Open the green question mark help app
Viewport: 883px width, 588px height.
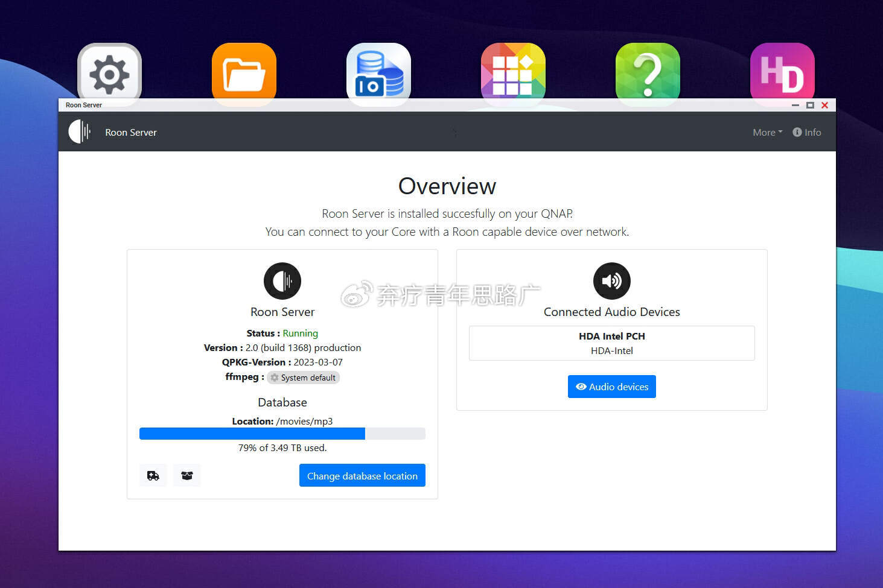click(x=648, y=74)
